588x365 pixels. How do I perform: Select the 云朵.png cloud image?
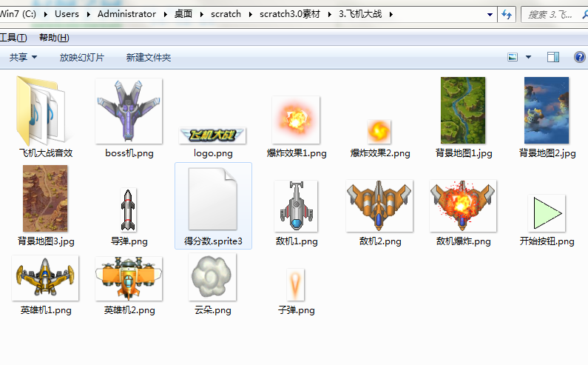tap(212, 277)
